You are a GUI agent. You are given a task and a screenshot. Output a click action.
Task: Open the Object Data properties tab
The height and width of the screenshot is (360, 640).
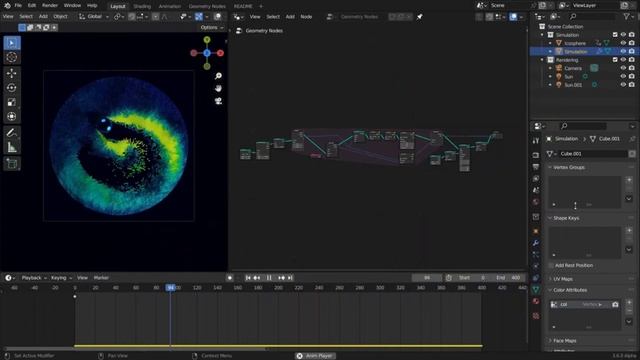tap(536, 289)
